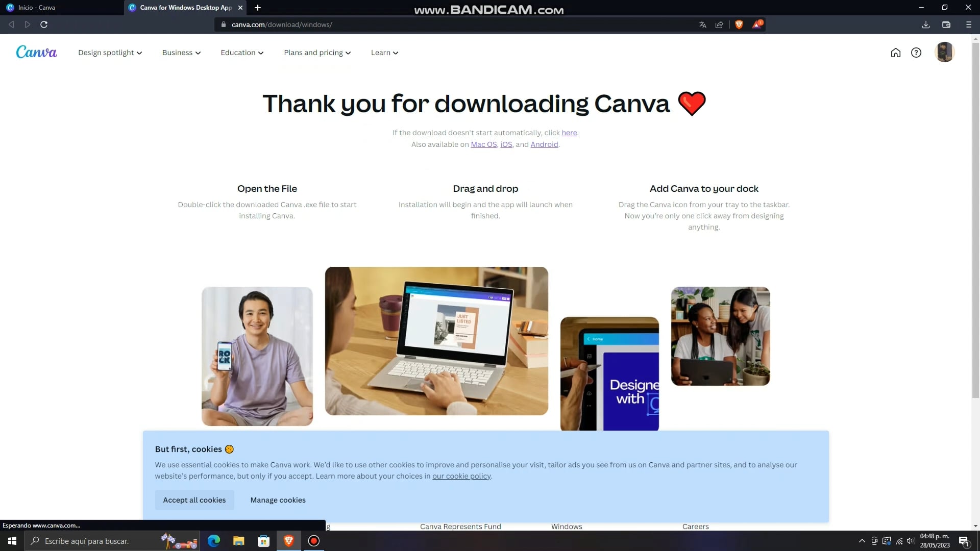
Task: Accept all cookies
Action: [194, 500]
